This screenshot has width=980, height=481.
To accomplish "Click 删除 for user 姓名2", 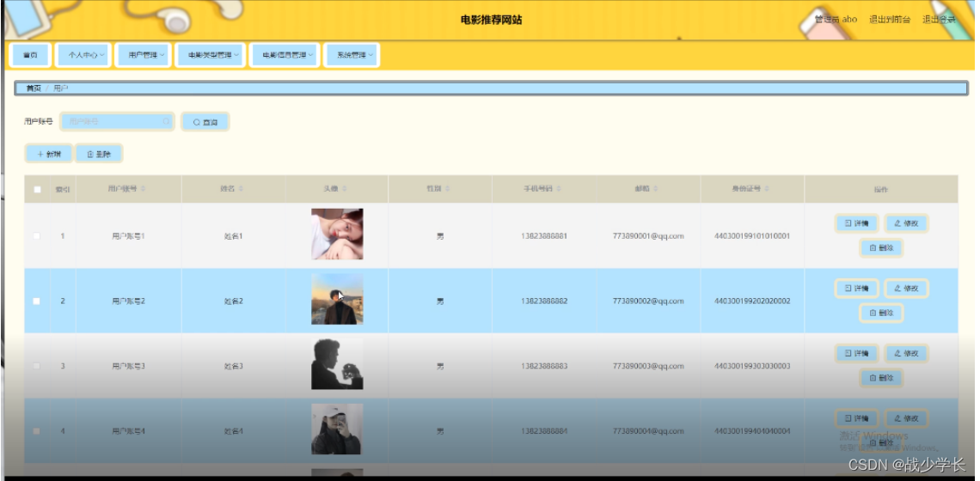I will (x=881, y=313).
